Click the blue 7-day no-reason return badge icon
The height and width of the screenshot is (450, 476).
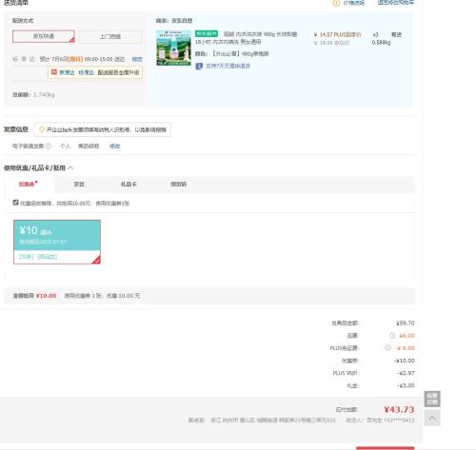click(x=199, y=66)
